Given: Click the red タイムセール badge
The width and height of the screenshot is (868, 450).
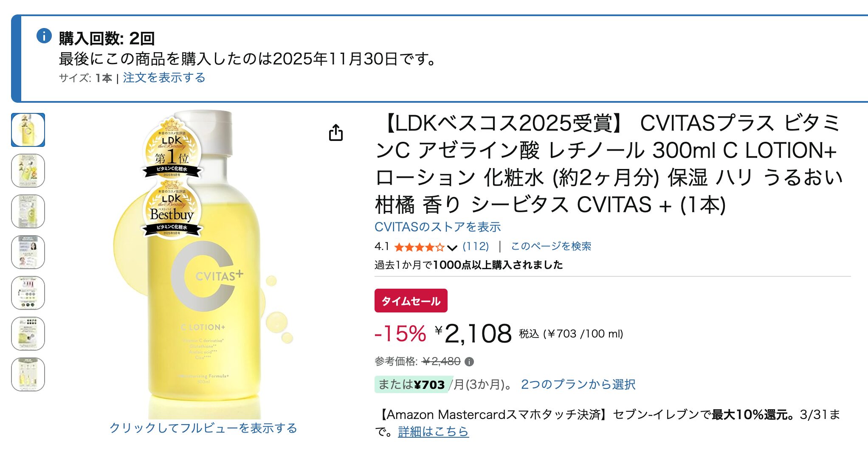Looking at the screenshot, I should coord(411,301).
